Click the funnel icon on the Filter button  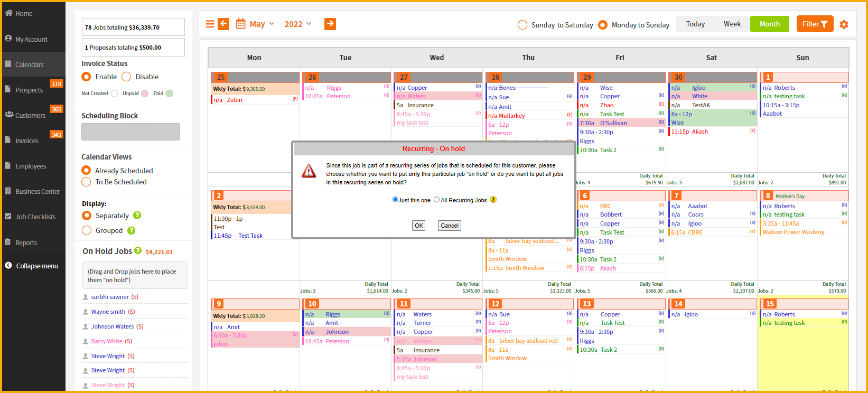point(824,24)
